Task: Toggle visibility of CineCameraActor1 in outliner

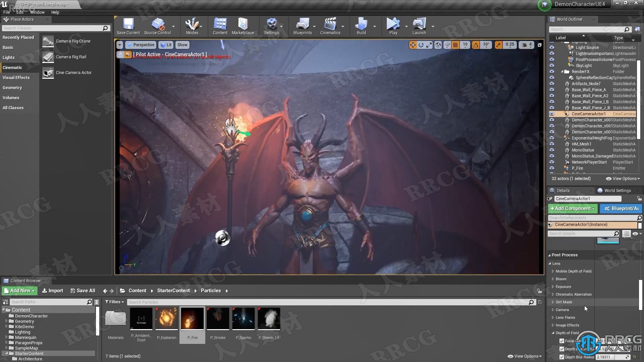Action: pyautogui.click(x=551, y=114)
